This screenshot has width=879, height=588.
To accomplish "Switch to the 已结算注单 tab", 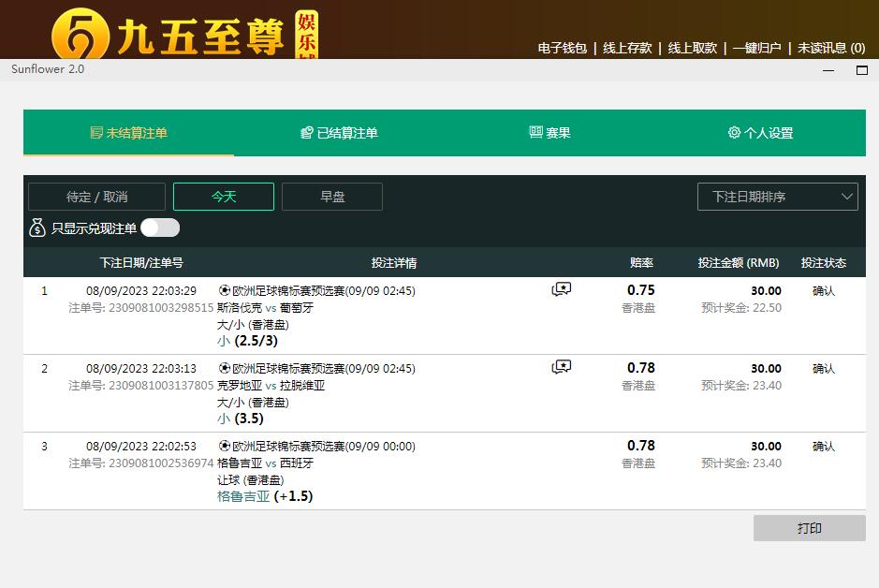I will (339, 133).
